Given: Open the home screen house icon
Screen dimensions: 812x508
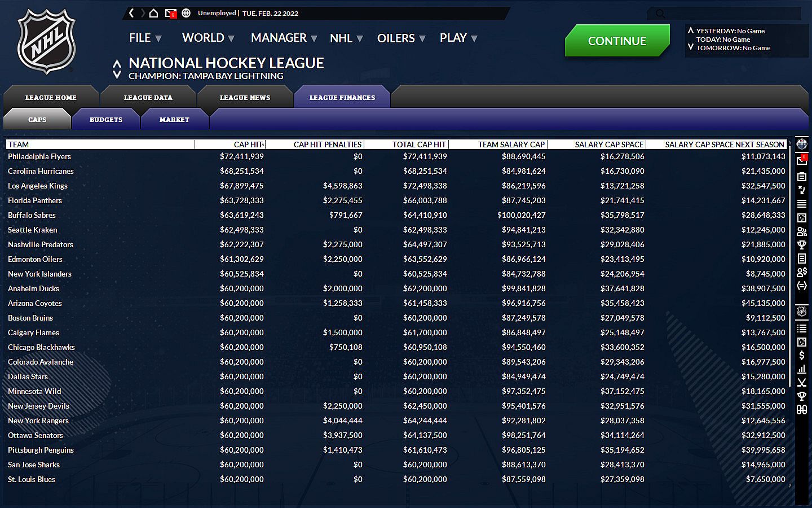Looking at the screenshot, I should (x=153, y=13).
